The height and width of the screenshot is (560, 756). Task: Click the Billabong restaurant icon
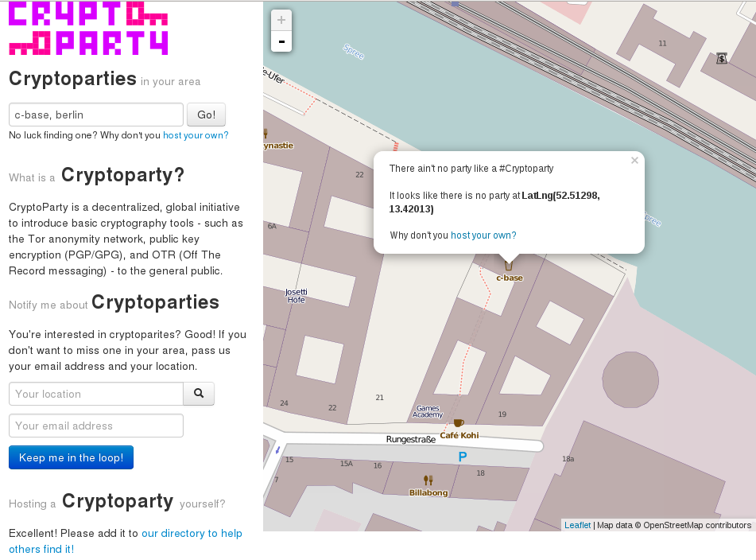click(x=428, y=480)
